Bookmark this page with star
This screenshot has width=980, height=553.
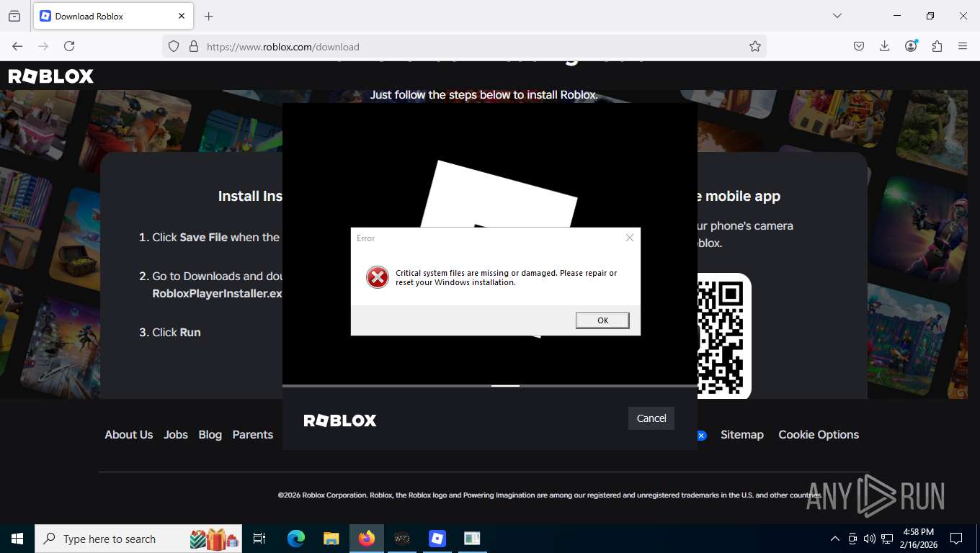pos(755,46)
